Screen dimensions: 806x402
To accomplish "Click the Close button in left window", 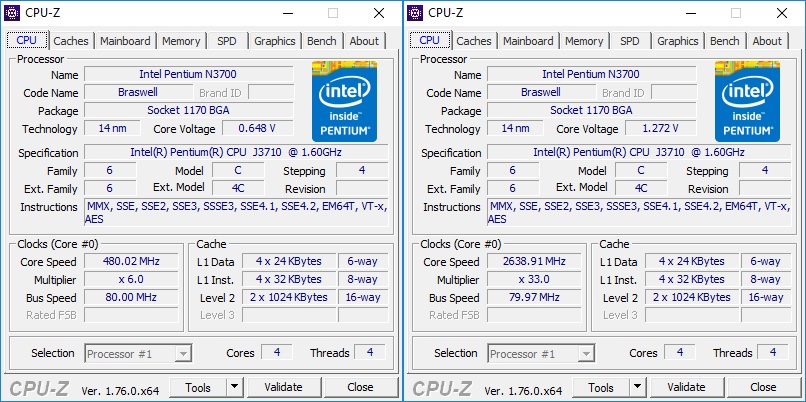I will coord(360,387).
